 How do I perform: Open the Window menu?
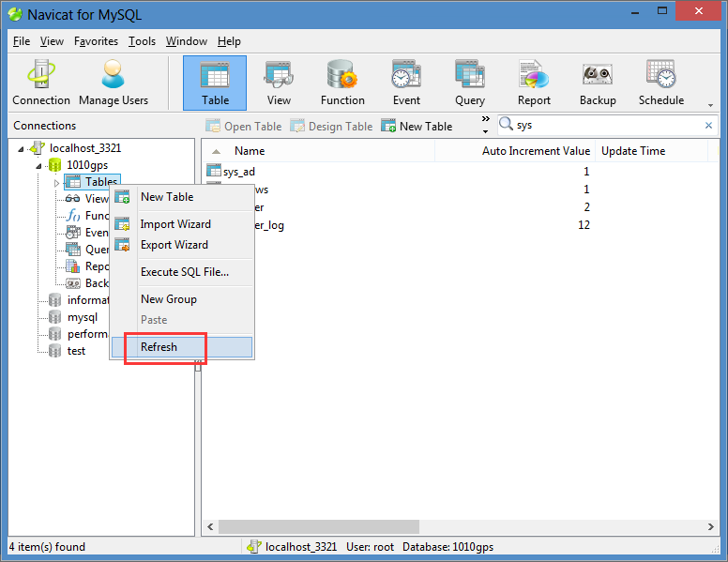click(187, 41)
